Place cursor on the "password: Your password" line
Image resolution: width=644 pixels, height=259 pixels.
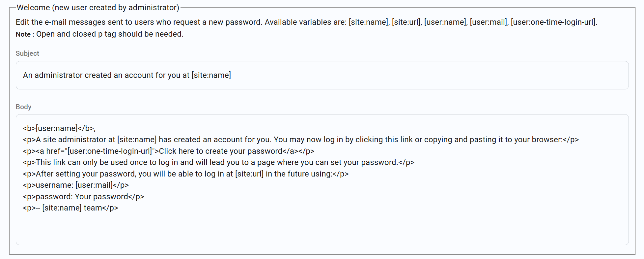tap(83, 197)
